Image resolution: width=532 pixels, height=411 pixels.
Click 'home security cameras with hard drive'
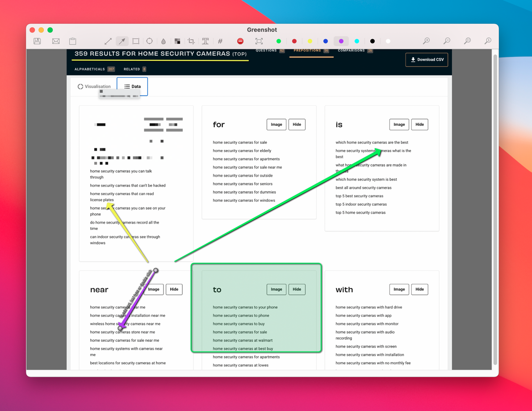(x=369, y=307)
